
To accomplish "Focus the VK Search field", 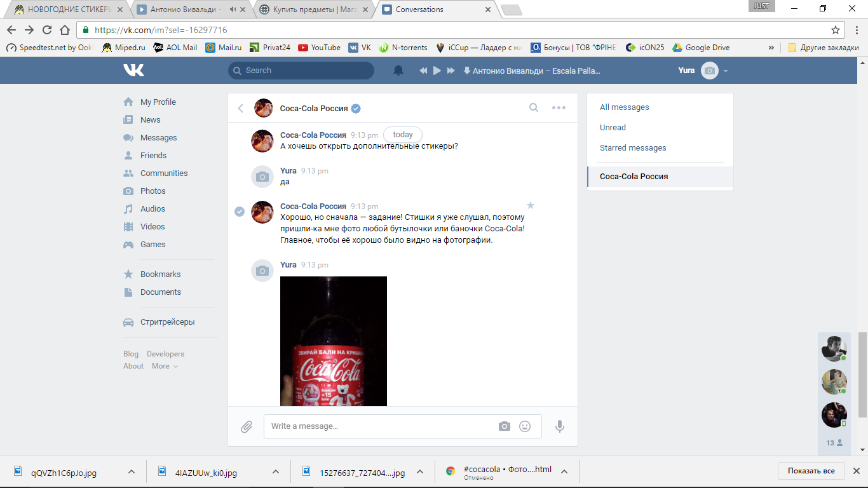I will (x=301, y=71).
